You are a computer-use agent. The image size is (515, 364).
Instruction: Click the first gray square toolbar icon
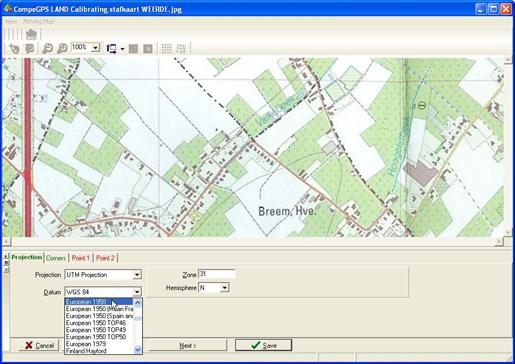point(133,49)
